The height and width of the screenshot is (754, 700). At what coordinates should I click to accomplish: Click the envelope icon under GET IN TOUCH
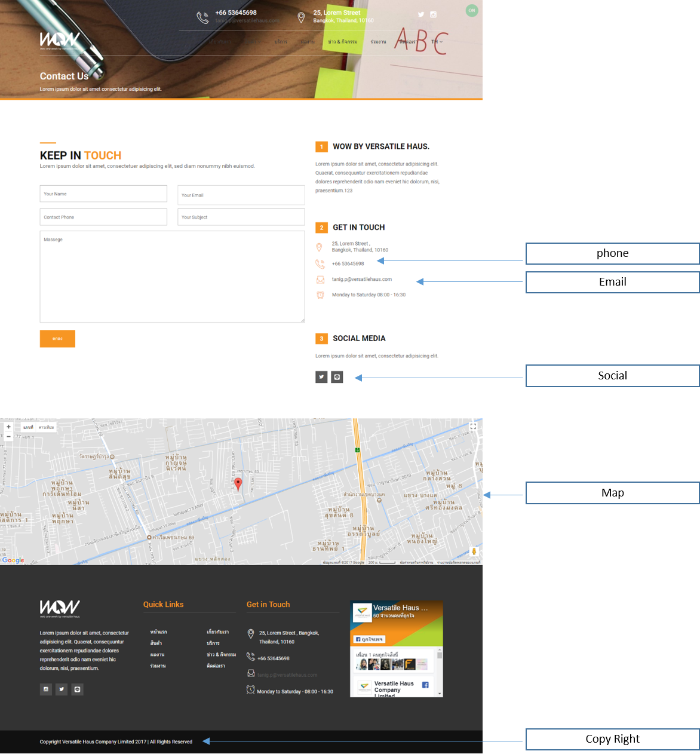click(320, 279)
